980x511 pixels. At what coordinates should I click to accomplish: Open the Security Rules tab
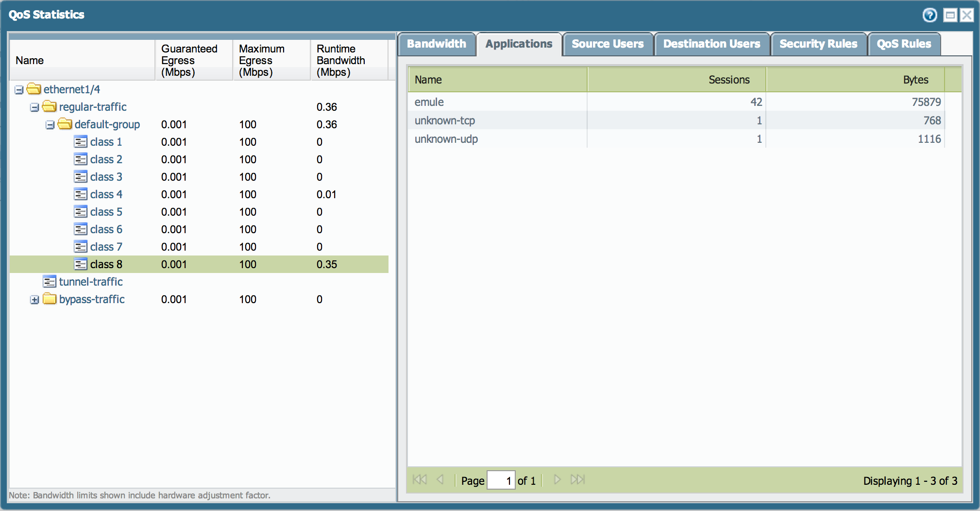[x=818, y=44]
